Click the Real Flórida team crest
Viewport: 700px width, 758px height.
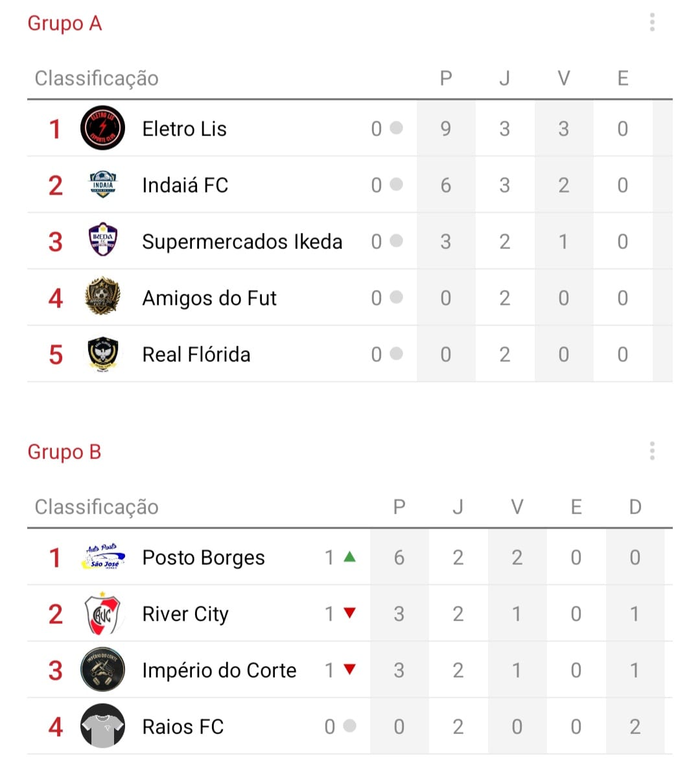(x=102, y=354)
